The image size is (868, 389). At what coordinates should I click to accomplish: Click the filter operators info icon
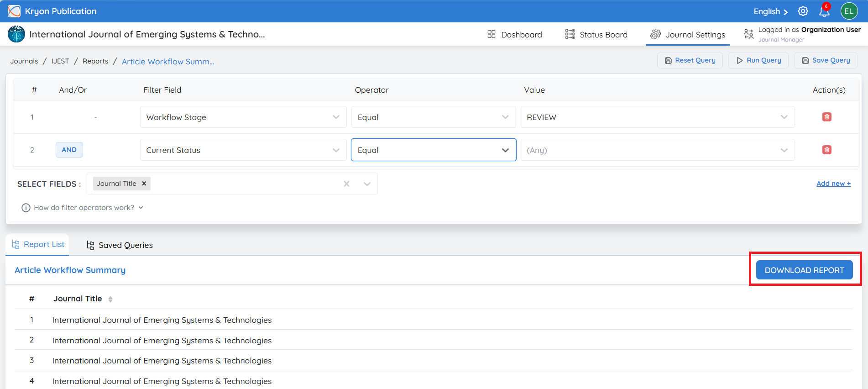tap(26, 208)
